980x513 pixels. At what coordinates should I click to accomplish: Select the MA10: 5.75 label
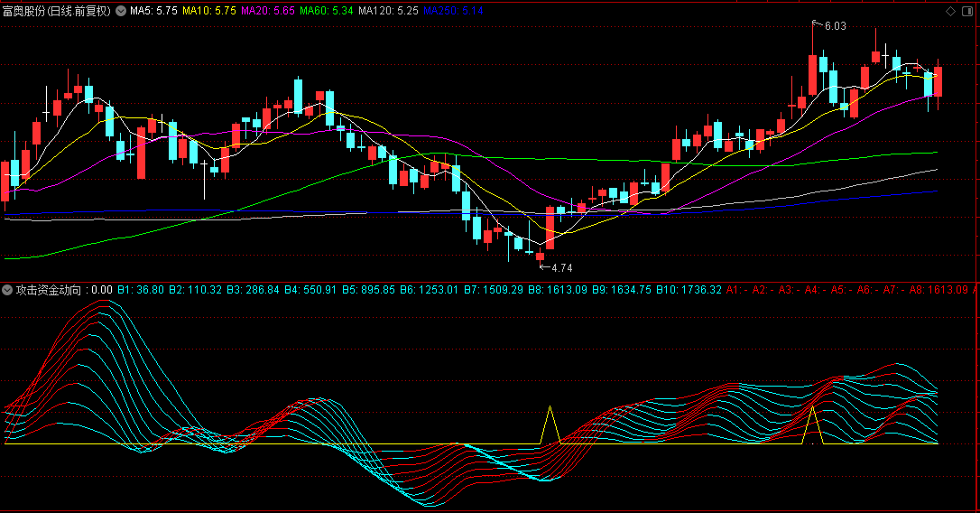(x=209, y=11)
